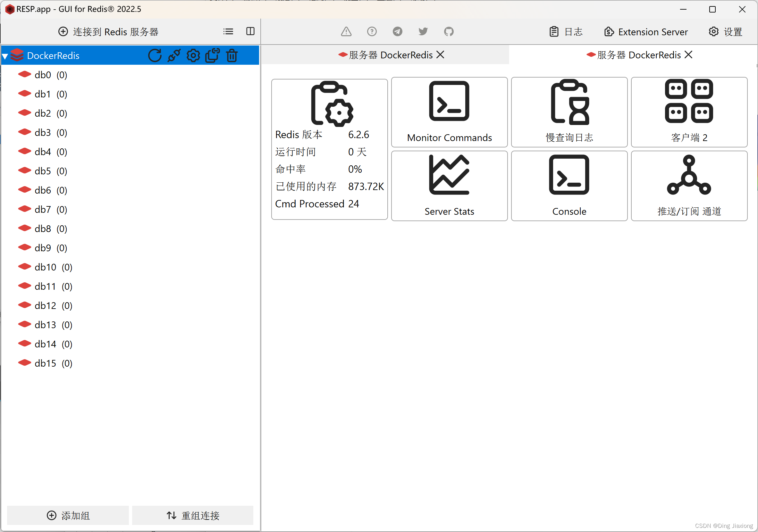758x532 pixels.
Task: Click the Redis 版本 6.2.6 value
Action: (358, 135)
